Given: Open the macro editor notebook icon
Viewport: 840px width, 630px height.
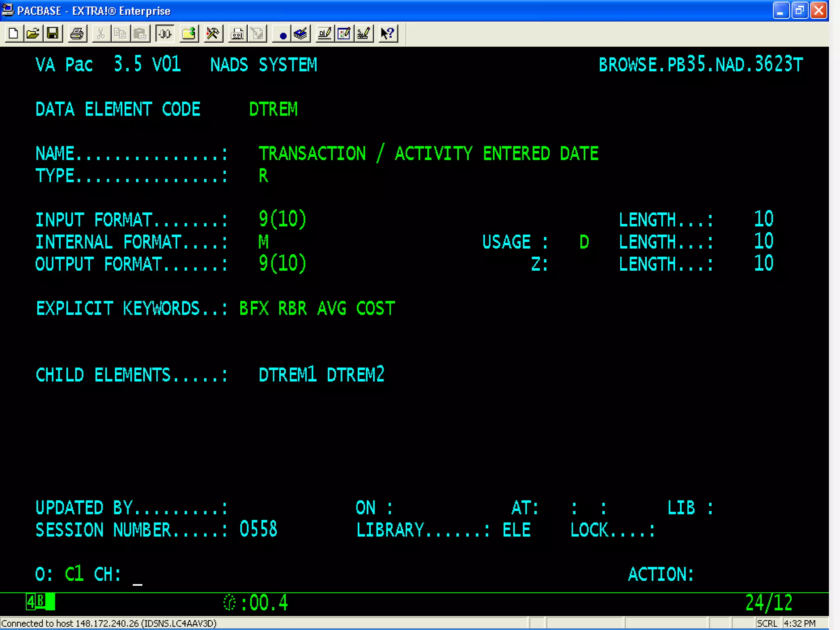Looking at the screenshot, I should click(301, 34).
